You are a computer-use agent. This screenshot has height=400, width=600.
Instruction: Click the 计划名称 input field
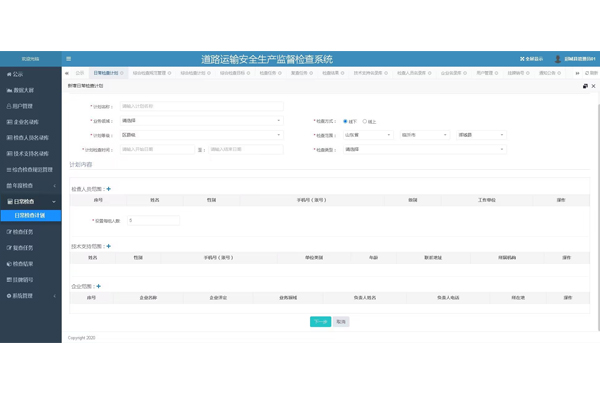[x=200, y=105]
